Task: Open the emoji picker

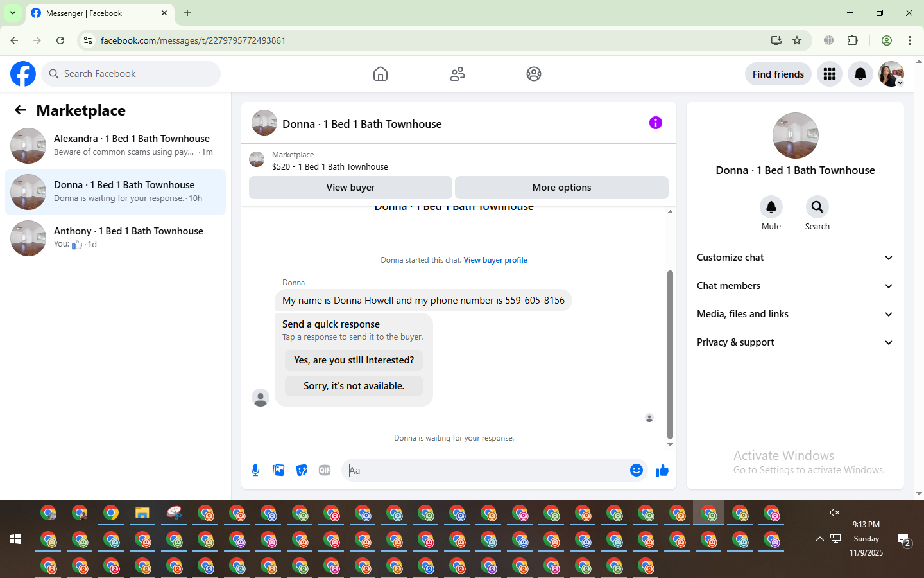Action: [x=637, y=470]
